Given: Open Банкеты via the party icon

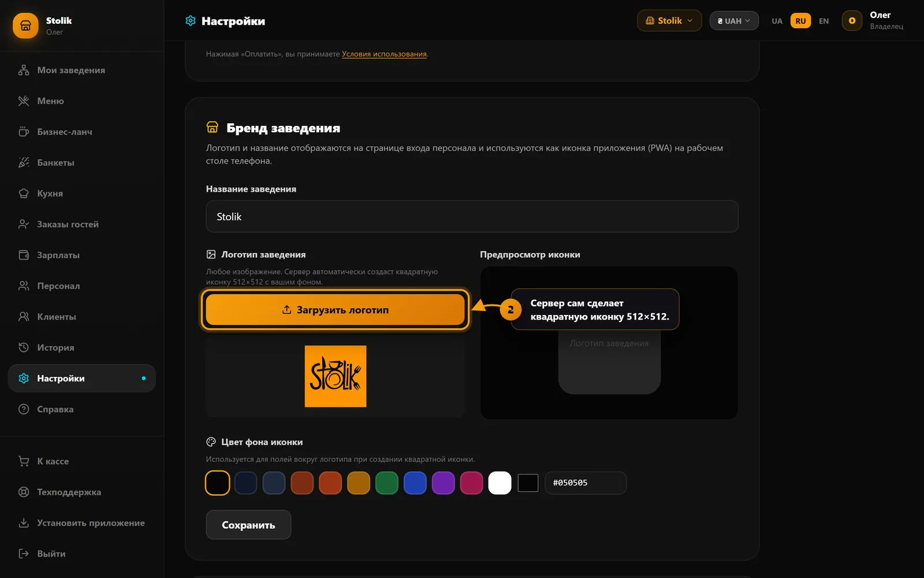Looking at the screenshot, I should (x=24, y=162).
